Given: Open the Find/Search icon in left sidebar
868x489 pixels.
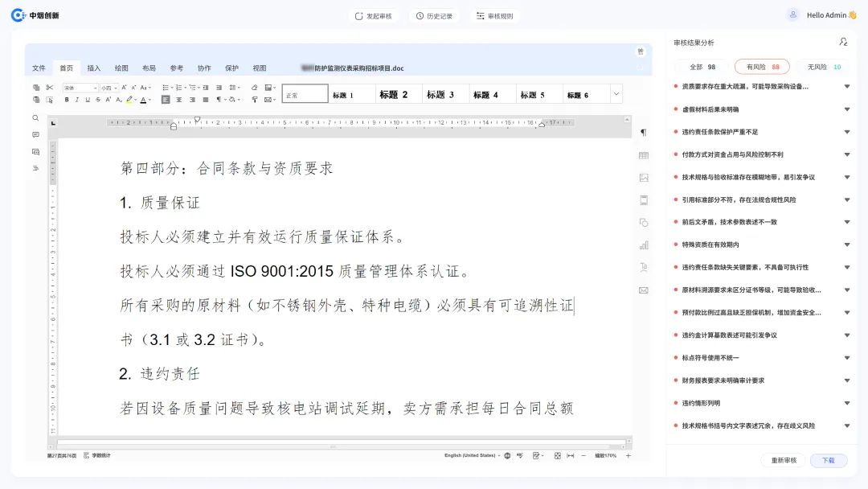Looking at the screenshot, I should coord(35,117).
